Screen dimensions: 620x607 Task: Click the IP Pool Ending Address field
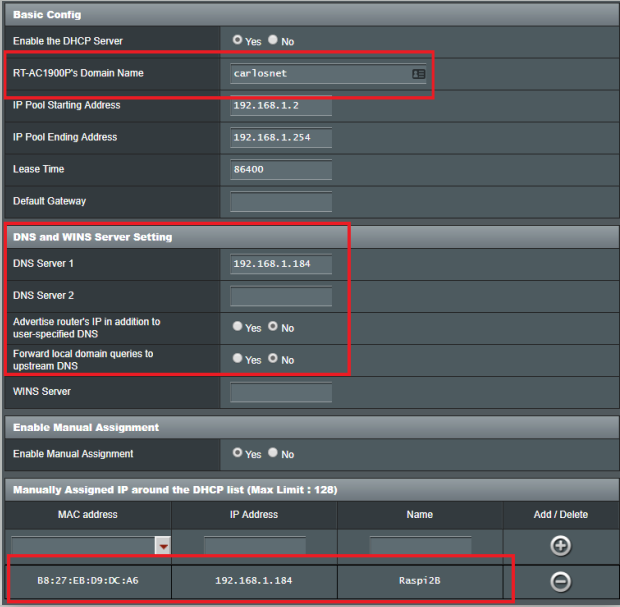[x=281, y=138]
